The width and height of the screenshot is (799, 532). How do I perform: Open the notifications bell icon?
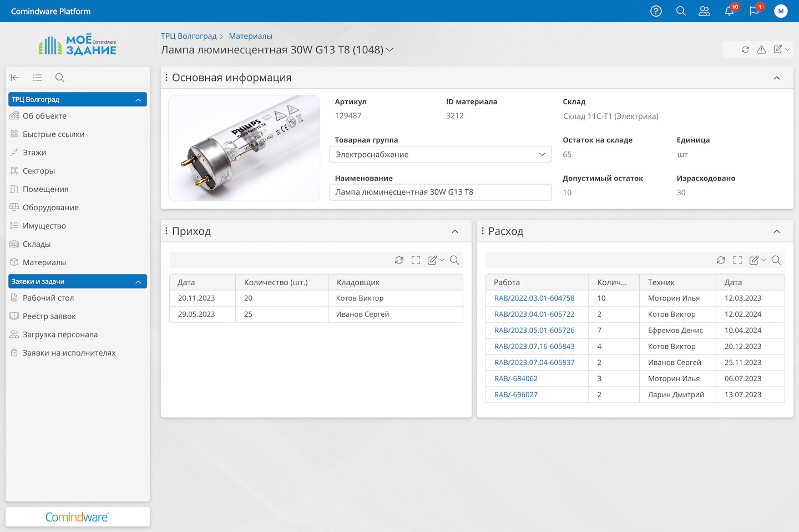click(729, 11)
